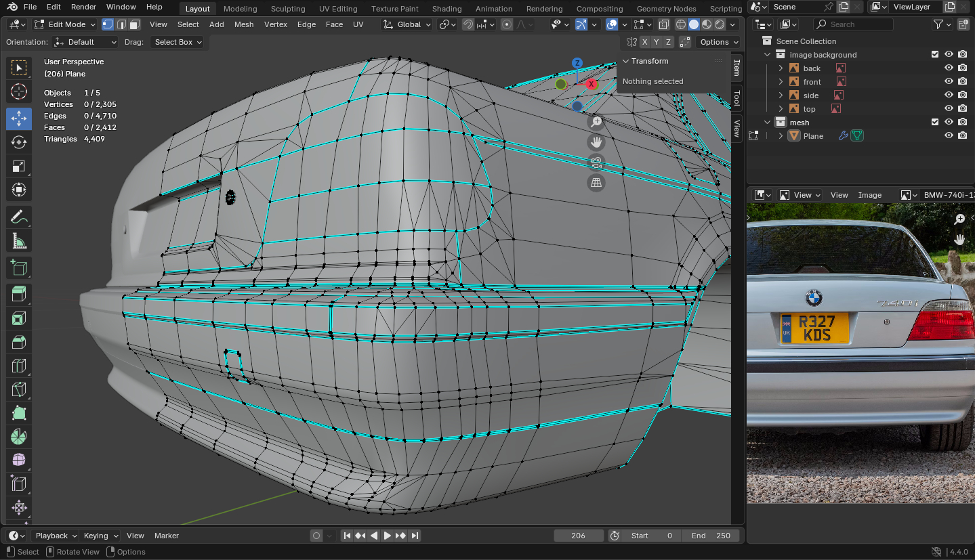Click the current frame field showing 206
Viewport: 975px width, 560px height.
578,536
